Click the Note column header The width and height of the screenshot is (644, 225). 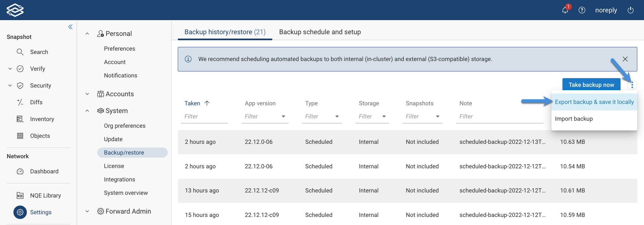pyautogui.click(x=466, y=103)
